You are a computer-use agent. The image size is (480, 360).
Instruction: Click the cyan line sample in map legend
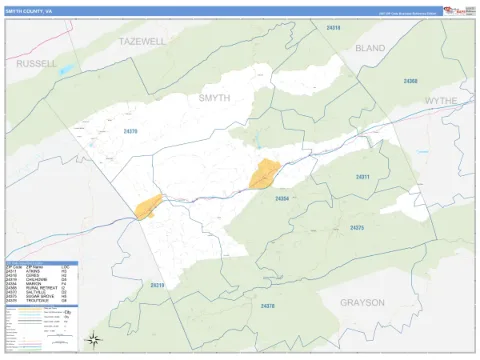point(29,315)
